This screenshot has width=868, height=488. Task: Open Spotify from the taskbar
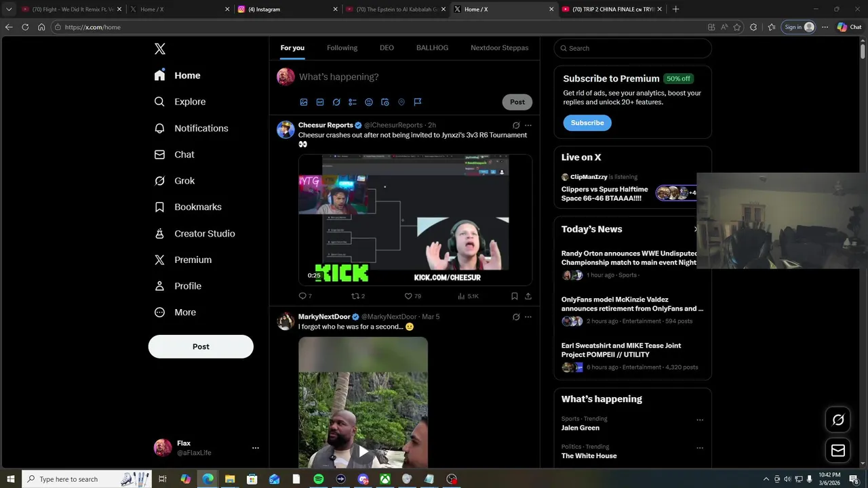pos(319,479)
